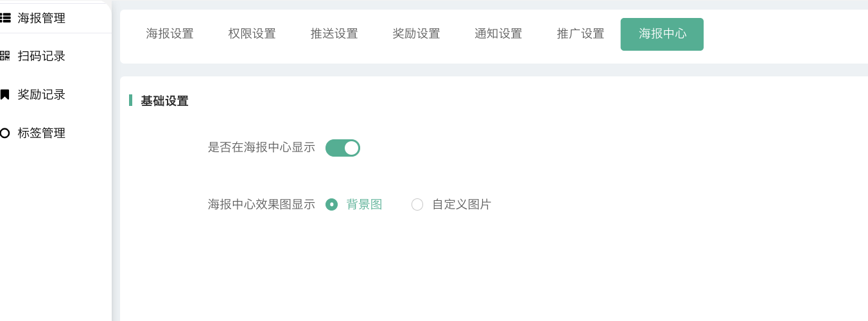Click the bookmark icon for 奖励记录
The image size is (868, 321).
click(x=5, y=94)
